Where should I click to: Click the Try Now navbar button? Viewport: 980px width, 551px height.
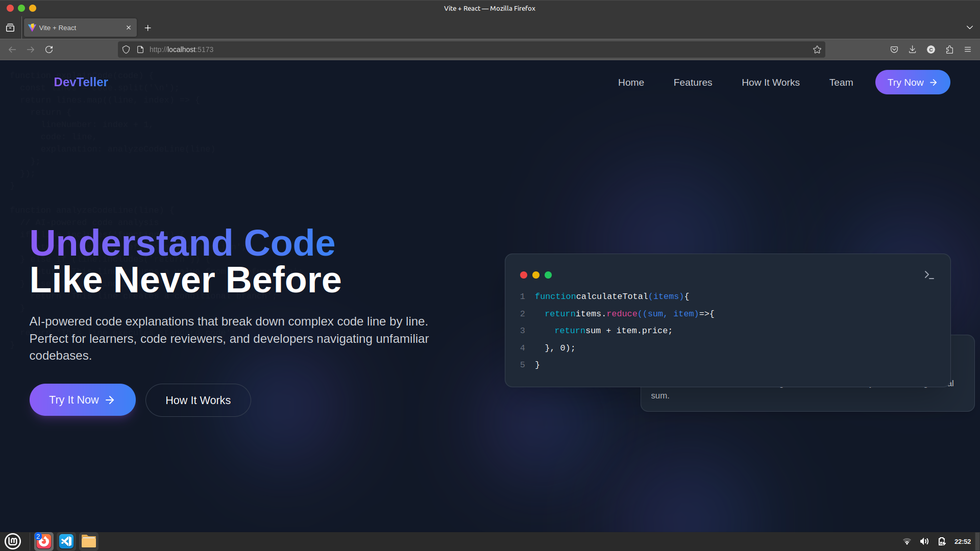[x=912, y=83]
